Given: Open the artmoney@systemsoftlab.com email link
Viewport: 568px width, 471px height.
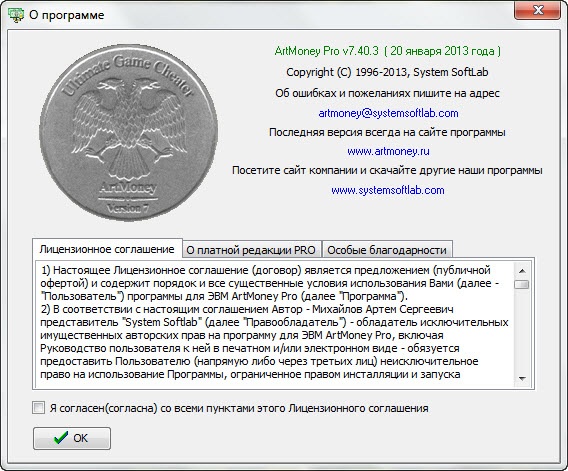Looking at the screenshot, I should 388,113.
